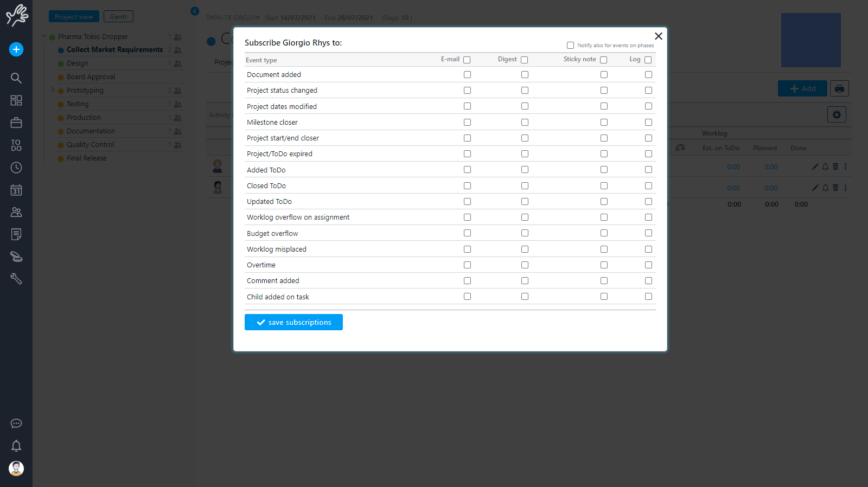Collapse the left project panel arrow

click(195, 11)
